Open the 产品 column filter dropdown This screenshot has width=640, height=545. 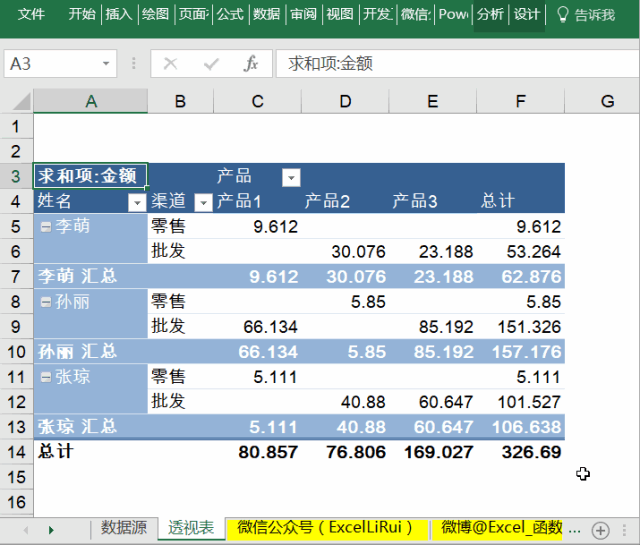291,177
